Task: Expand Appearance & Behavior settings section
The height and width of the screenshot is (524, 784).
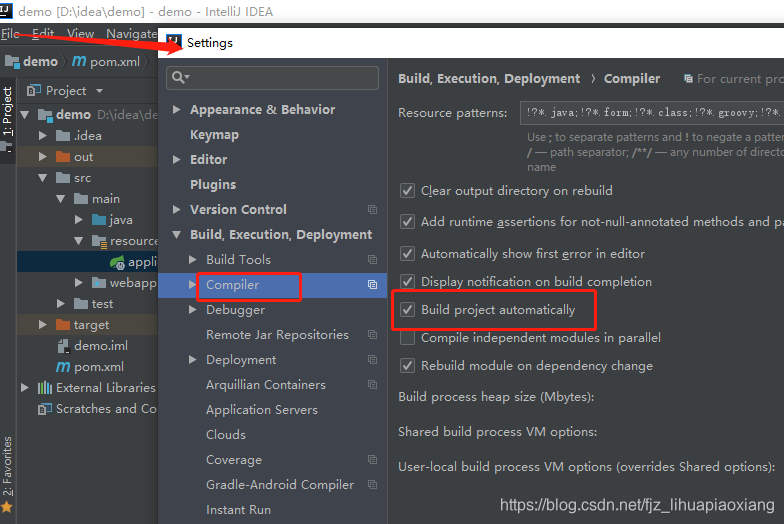Action: [176, 110]
